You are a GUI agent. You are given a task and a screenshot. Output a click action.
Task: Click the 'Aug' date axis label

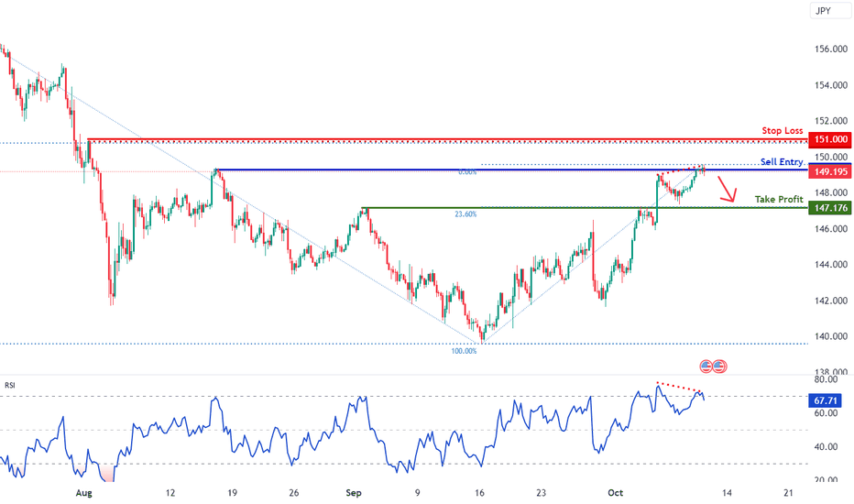[x=83, y=493]
